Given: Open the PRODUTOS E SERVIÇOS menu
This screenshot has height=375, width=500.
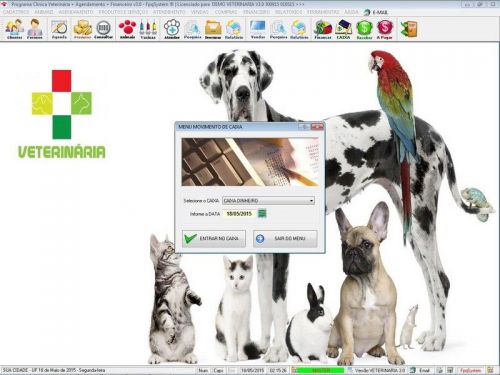Looking at the screenshot, I should point(123,12).
